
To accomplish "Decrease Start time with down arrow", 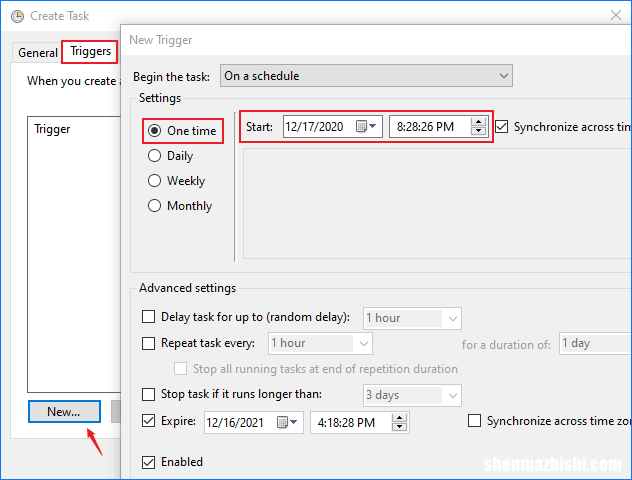I will [x=478, y=131].
